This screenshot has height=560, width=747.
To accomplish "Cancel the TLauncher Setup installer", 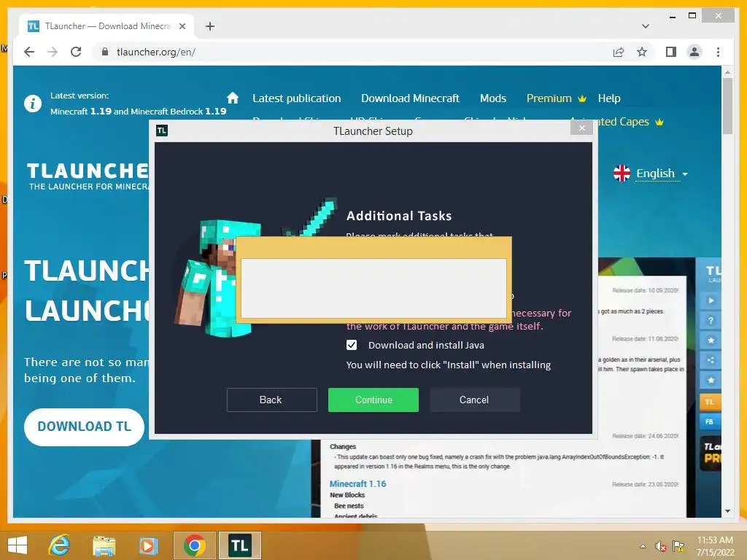I will pyautogui.click(x=474, y=400).
